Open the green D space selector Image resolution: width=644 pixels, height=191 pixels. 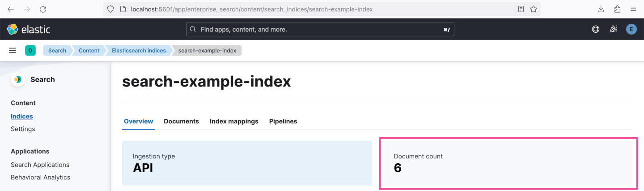30,51
